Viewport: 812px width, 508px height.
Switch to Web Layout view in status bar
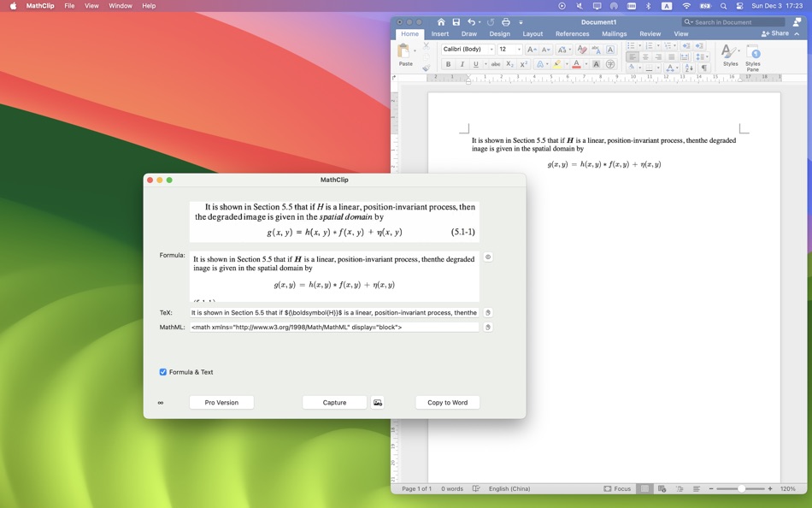click(x=662, y=489)
